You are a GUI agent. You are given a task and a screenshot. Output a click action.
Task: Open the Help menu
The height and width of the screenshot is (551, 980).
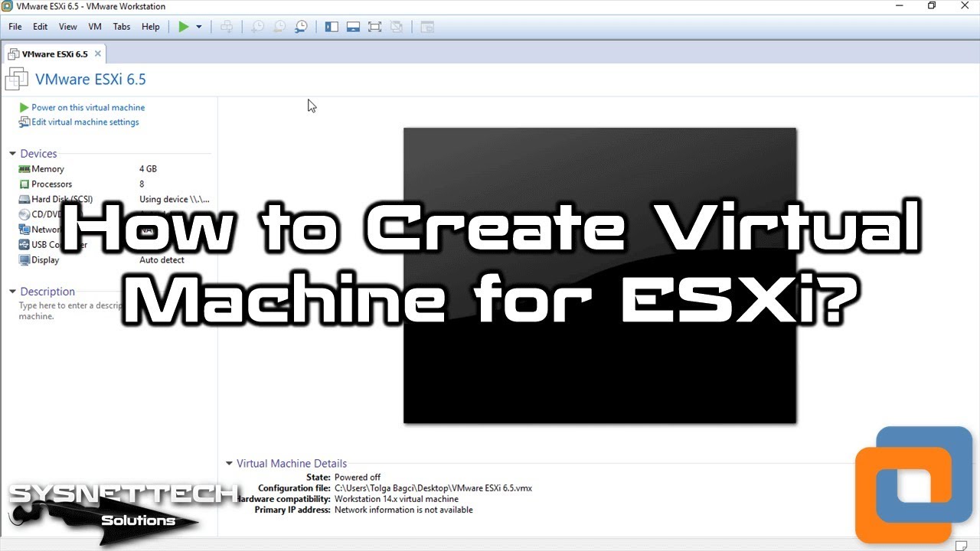[151, 27]
